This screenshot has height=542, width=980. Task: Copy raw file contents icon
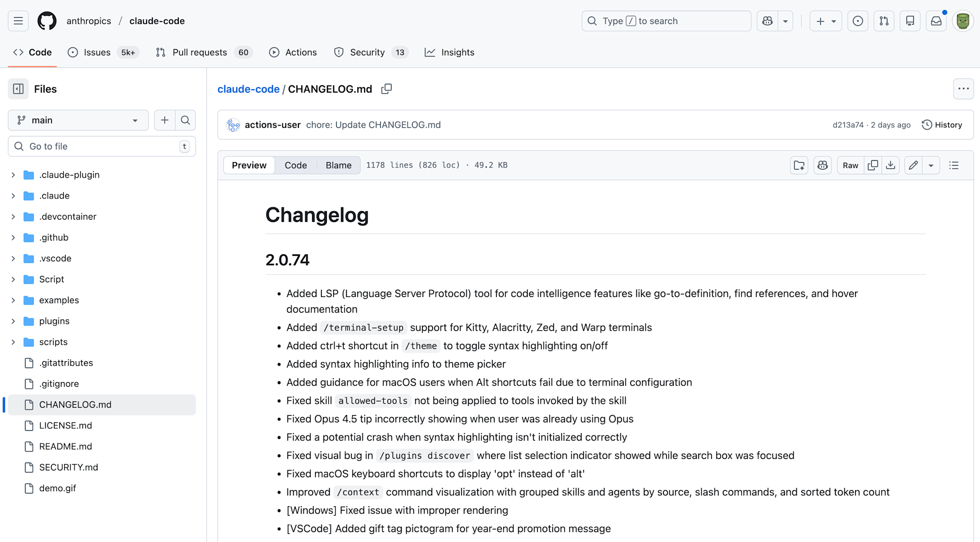(x=873, y=165)
